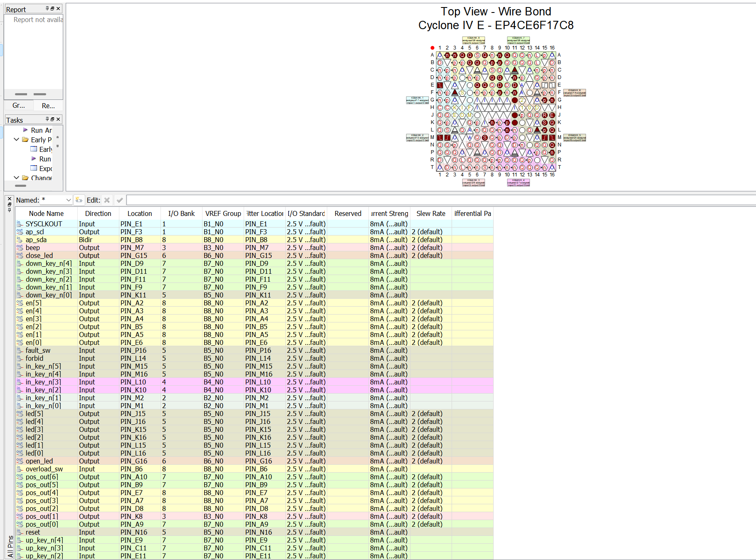
Task: Float the Tasks panel window
Action: point(52,119)
